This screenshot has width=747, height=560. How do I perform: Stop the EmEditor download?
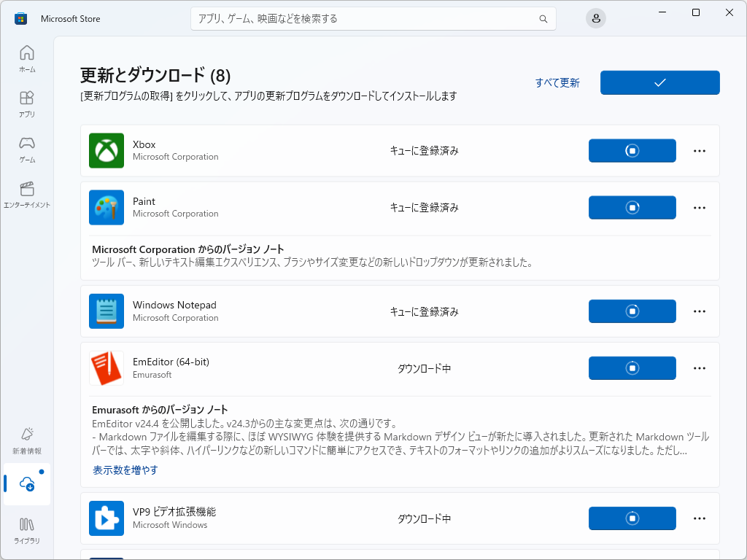[632, 367]
